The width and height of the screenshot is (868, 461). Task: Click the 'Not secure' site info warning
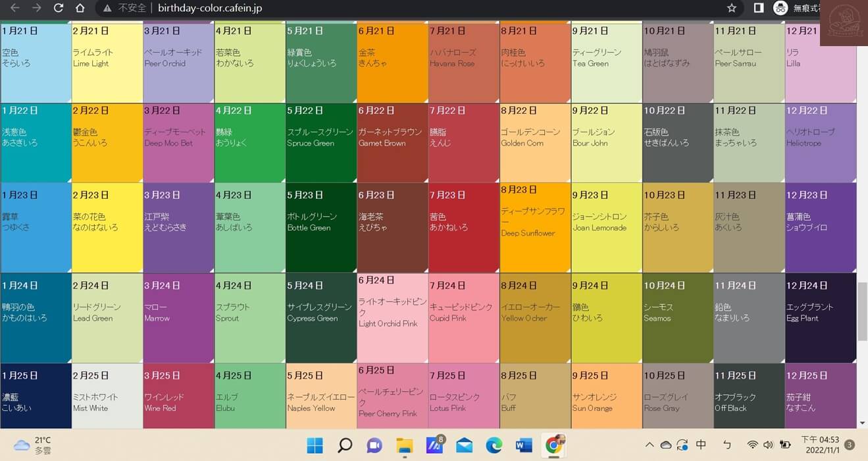click(126, 9)
